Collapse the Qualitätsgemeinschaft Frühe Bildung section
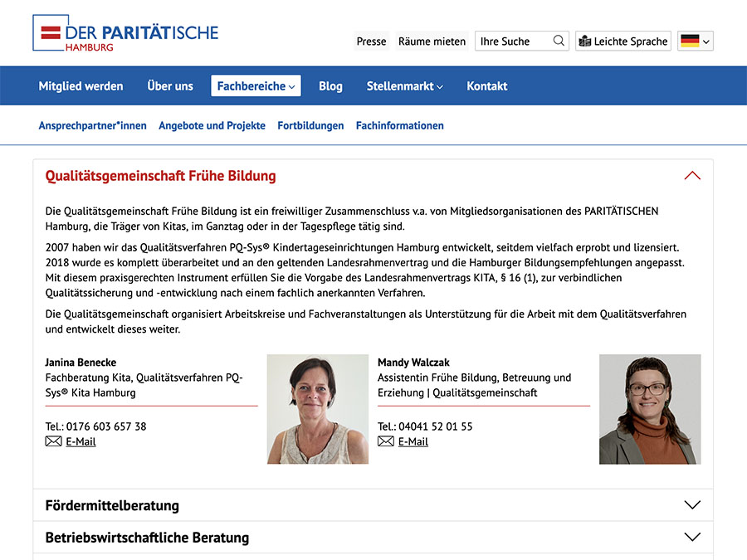Viewport: 747px width, 560px height. [692, 176]
